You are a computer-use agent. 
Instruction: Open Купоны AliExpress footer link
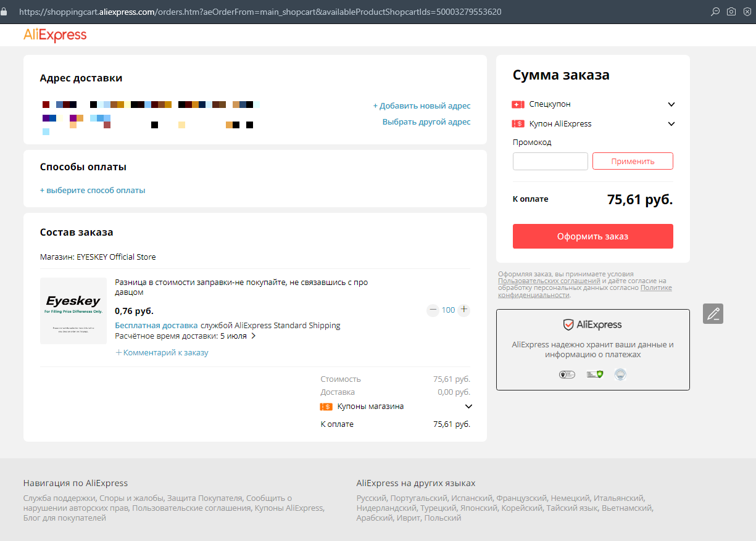(289, 508)
